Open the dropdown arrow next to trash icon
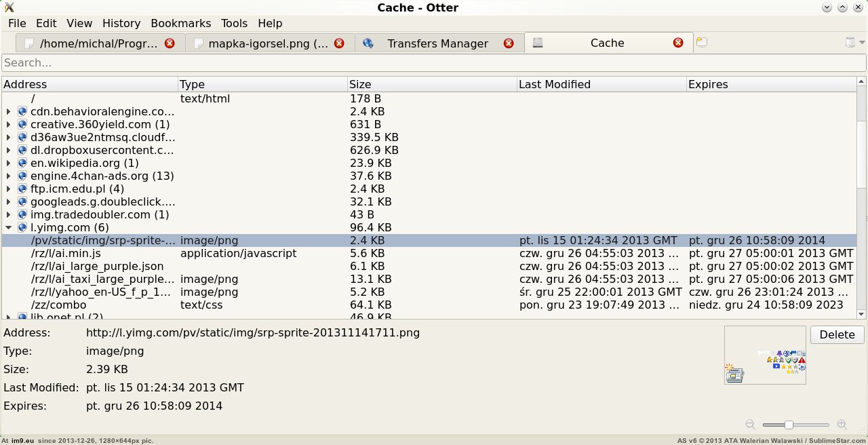The image size is (868, 445). point(862,43)
